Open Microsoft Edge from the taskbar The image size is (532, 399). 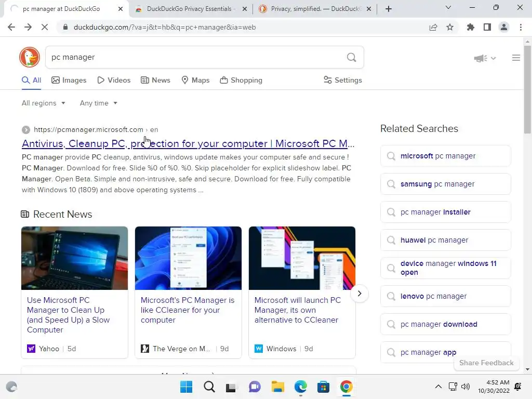[301, 387]
